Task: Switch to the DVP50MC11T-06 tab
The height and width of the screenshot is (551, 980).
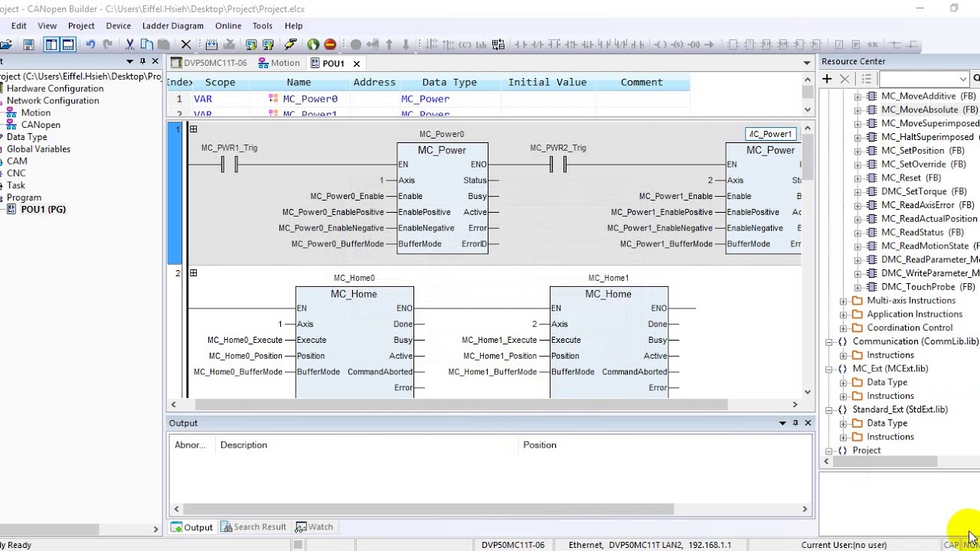Action: click(x=209, y=63)
